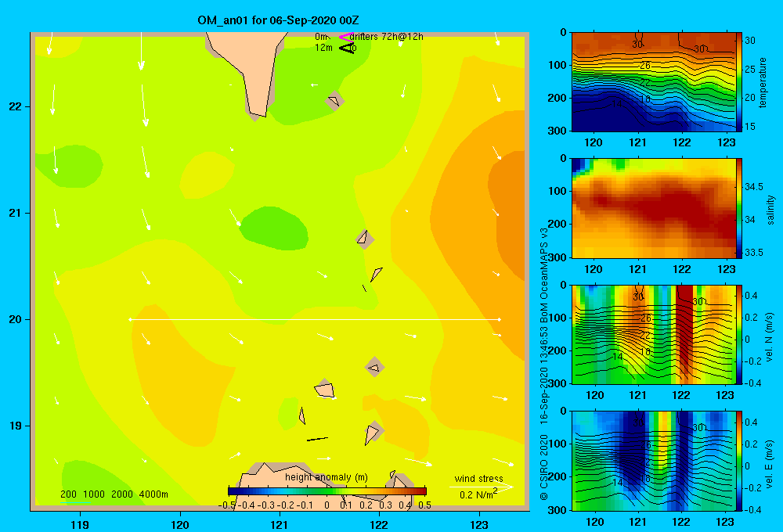The height and width of the screenshot is (532, 783).
Task: Select the vel. N colorbar
Action: coord(739,334)
